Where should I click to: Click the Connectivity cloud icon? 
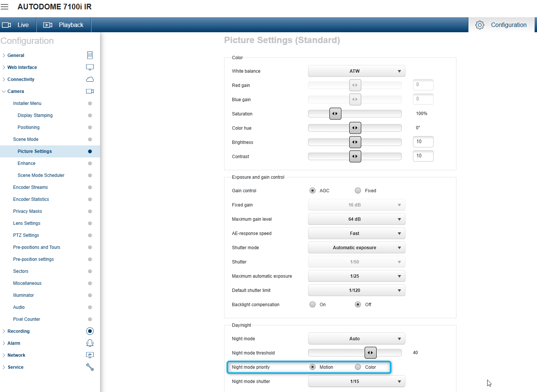[x=90, y=79]
